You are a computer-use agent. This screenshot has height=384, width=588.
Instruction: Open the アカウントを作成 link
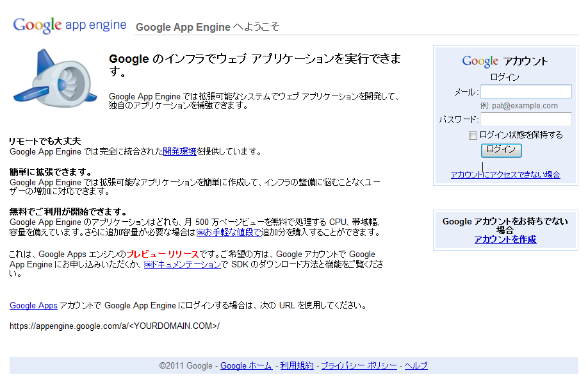coord(505,239)
